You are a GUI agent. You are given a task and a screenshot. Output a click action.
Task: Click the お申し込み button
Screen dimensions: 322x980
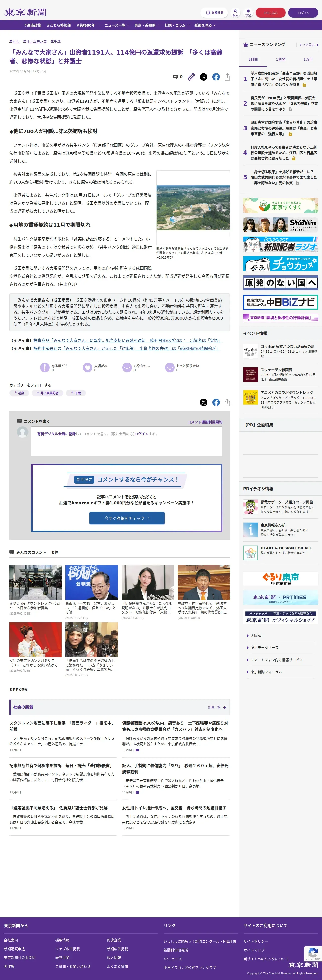point(271,13)
